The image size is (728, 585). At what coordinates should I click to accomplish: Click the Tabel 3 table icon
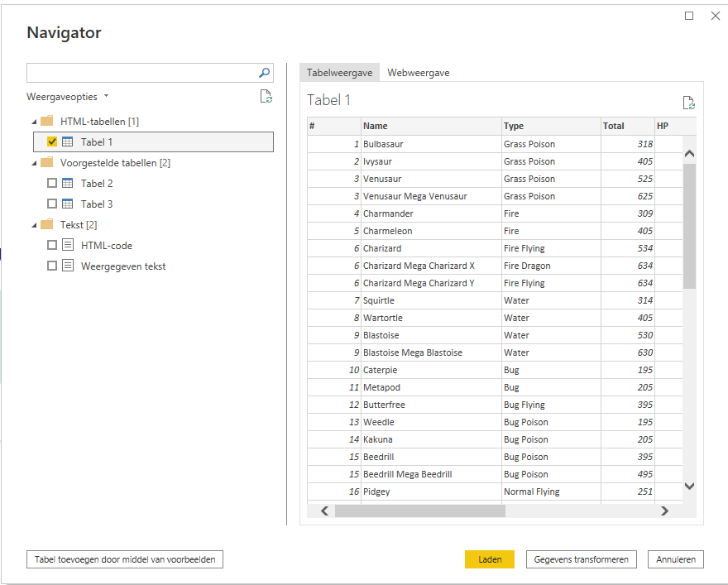68,204
